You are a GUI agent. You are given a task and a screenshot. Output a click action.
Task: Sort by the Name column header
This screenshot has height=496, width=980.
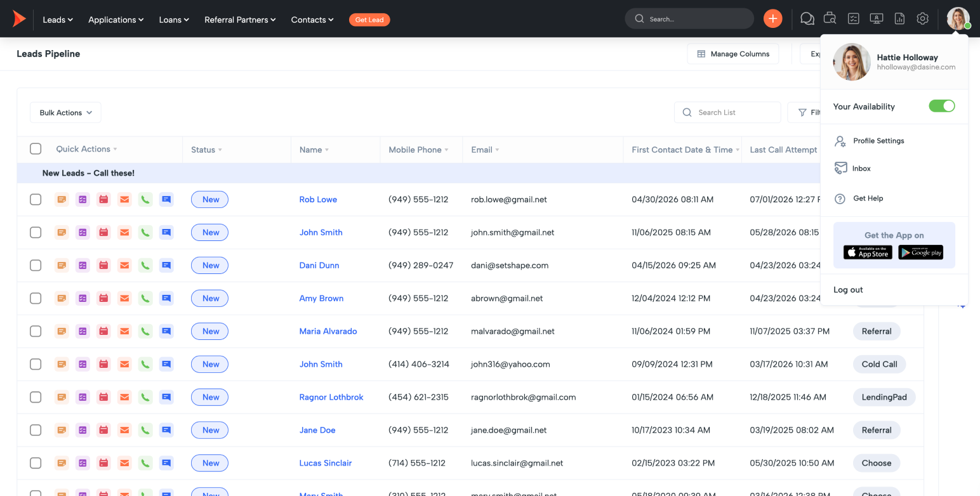[314, 150]
